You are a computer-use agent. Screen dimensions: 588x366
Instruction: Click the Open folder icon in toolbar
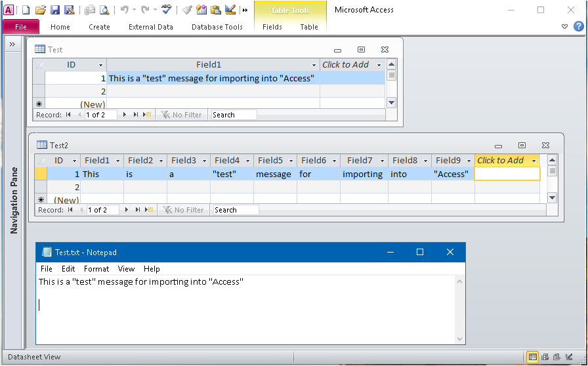pos(41,10)
